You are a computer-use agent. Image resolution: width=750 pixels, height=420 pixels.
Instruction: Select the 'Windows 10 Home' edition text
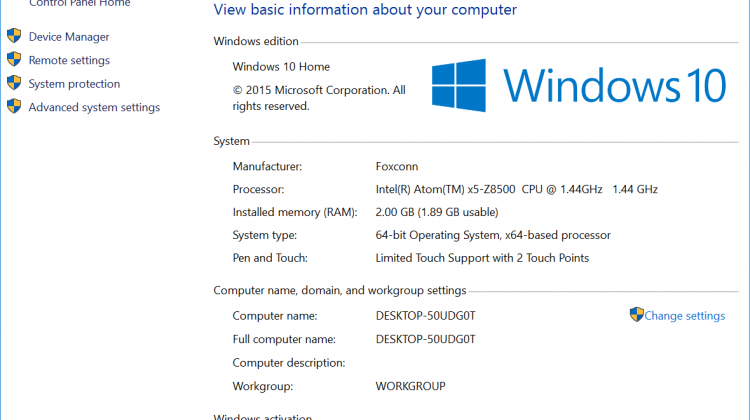tap(281, 66)
